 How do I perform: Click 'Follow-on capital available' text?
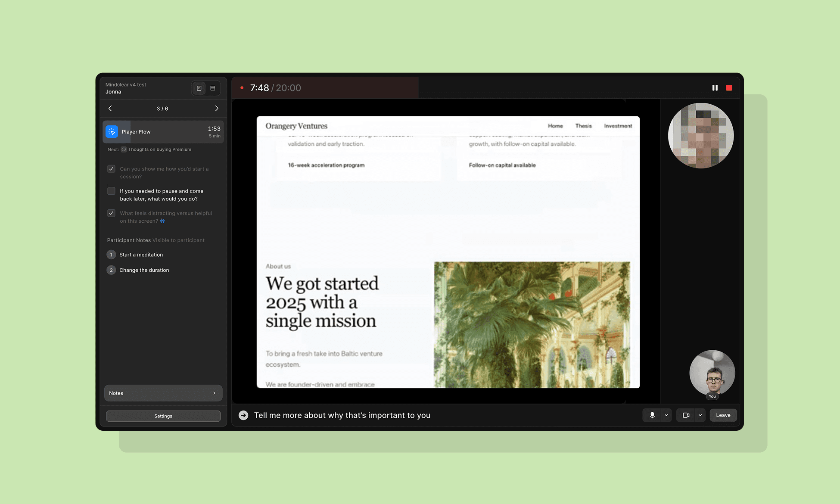502,165
